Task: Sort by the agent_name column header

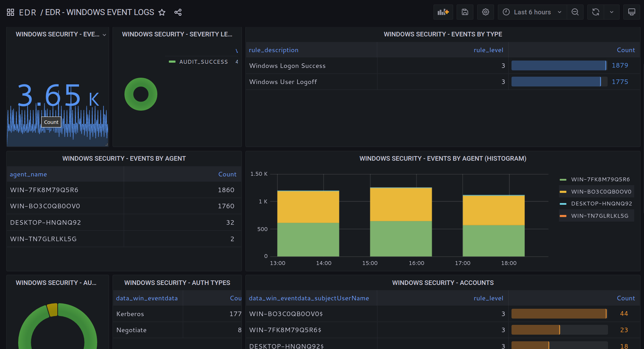Action: 28,174
